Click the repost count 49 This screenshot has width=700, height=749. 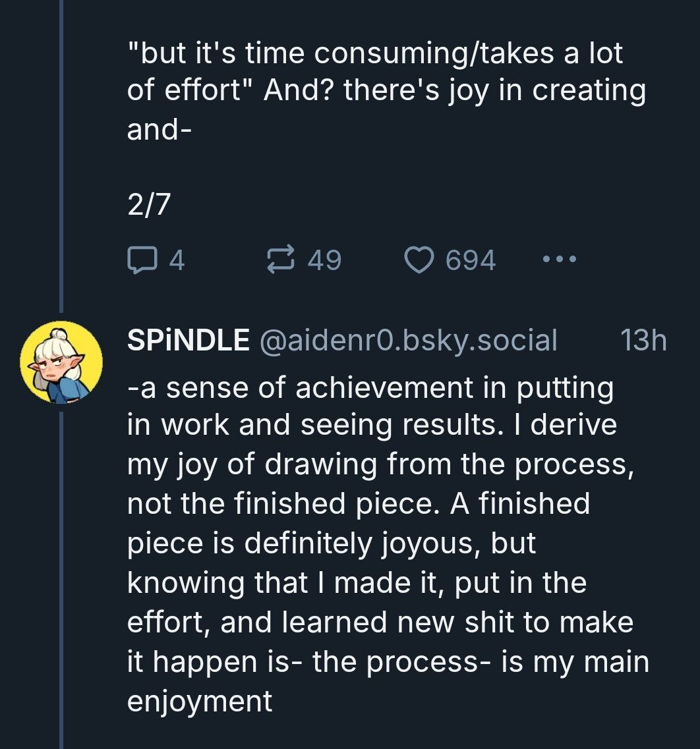325,261
